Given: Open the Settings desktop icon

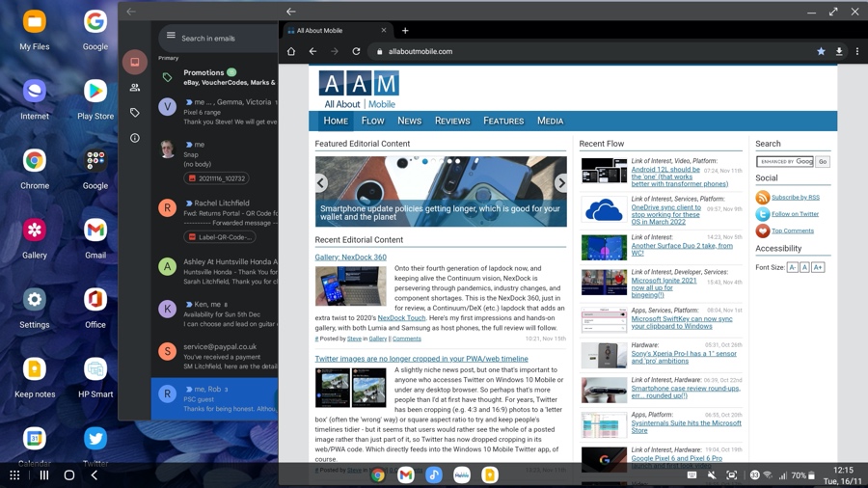Looking at the screenshot, I should click(35, 299).
